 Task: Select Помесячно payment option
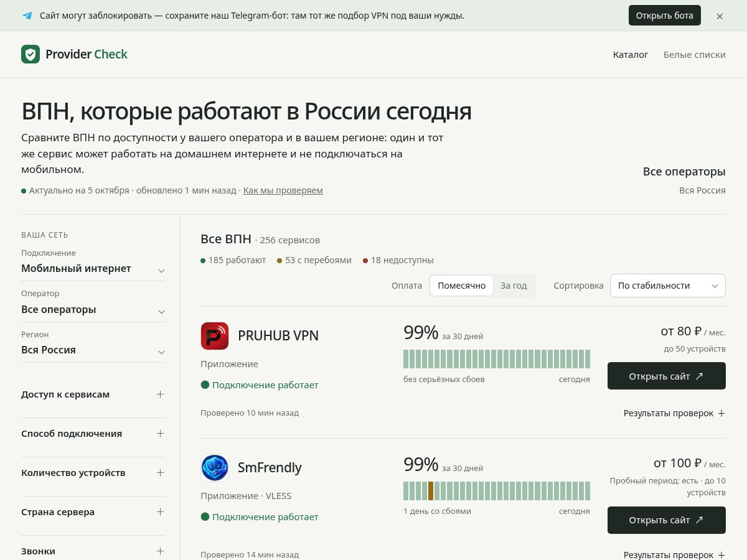(x=461, y=286)
